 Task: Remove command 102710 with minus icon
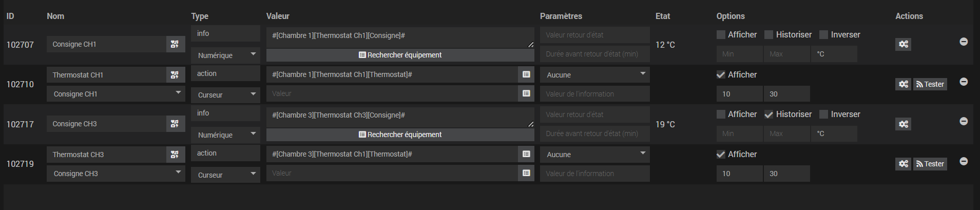[964, 82]
